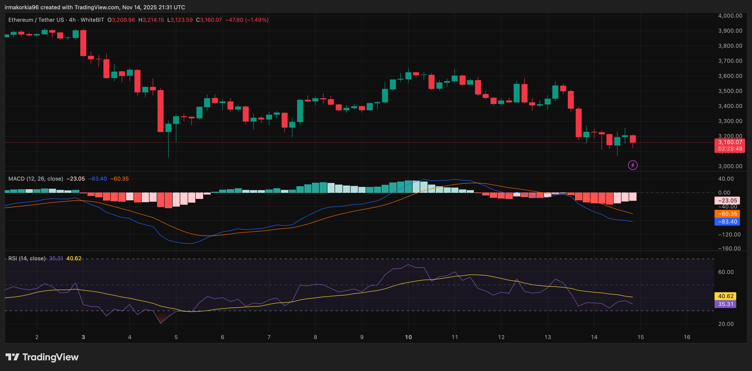Click date label 2 on time axis
The height and width of the screenshot is (371, 752).
(37, 337)
